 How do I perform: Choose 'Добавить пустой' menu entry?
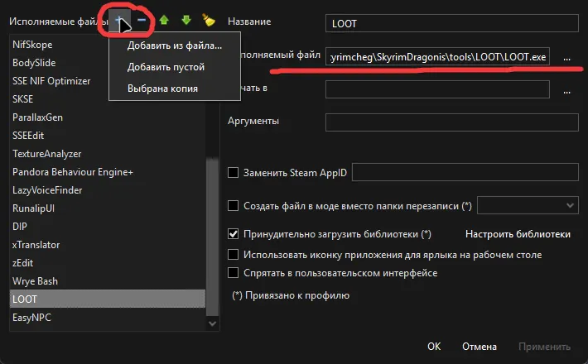[175, 67]
